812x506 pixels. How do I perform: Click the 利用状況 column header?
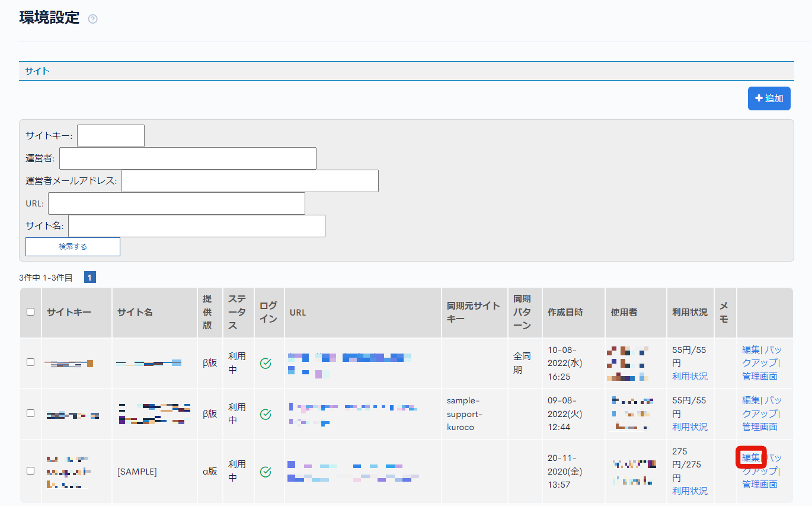690,312
